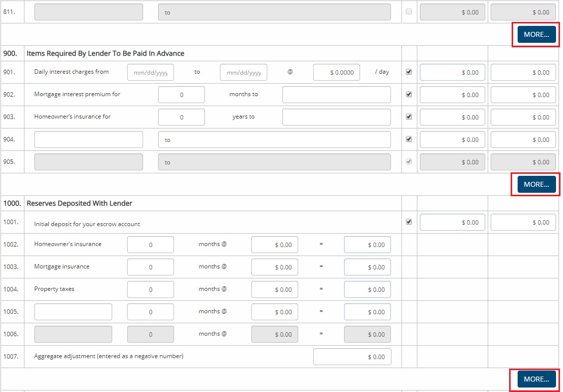Screen dimensions: 563x392
Task: Focus the daily interest start date field
Action: 151,72
